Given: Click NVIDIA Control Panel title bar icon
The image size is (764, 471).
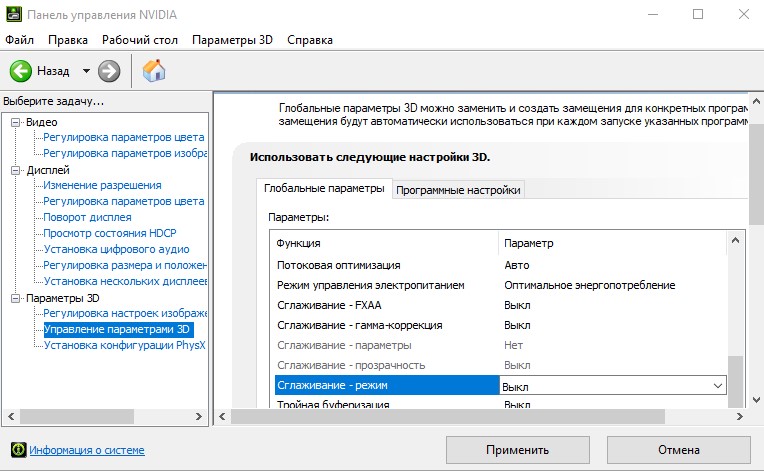Looking at the screenshot, I should coord(13,14).
